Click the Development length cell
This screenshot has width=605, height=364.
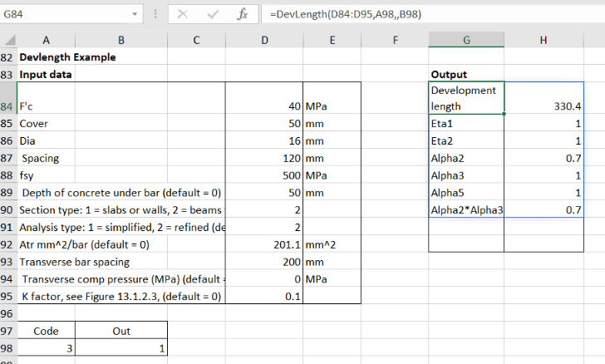[x=466, y=98]
